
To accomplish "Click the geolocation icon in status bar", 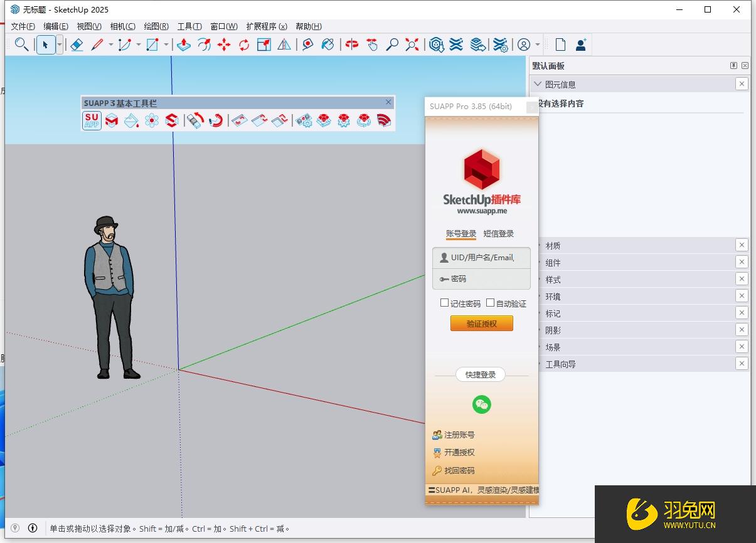I will pyautogui.click(x=16, y=529).
